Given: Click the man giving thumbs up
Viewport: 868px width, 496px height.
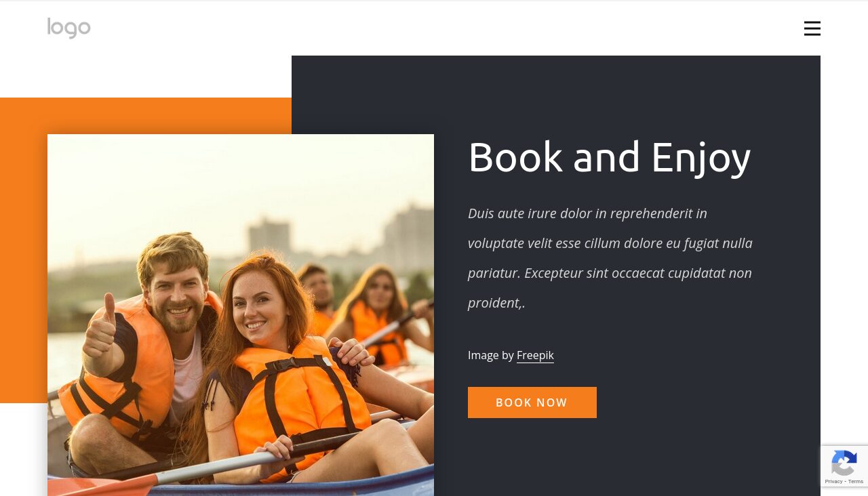Looking at the screenshot, I should 142,339.
